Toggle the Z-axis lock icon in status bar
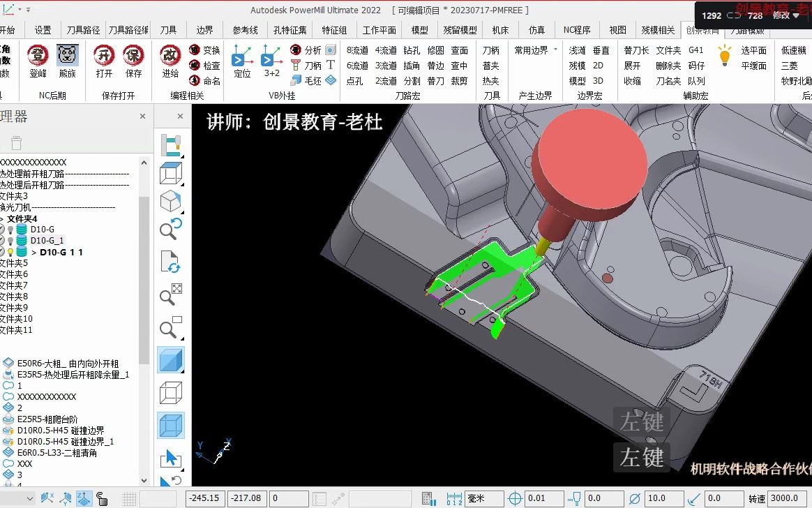812x508 pixels. pyautogui.click(x=84, y=498)
